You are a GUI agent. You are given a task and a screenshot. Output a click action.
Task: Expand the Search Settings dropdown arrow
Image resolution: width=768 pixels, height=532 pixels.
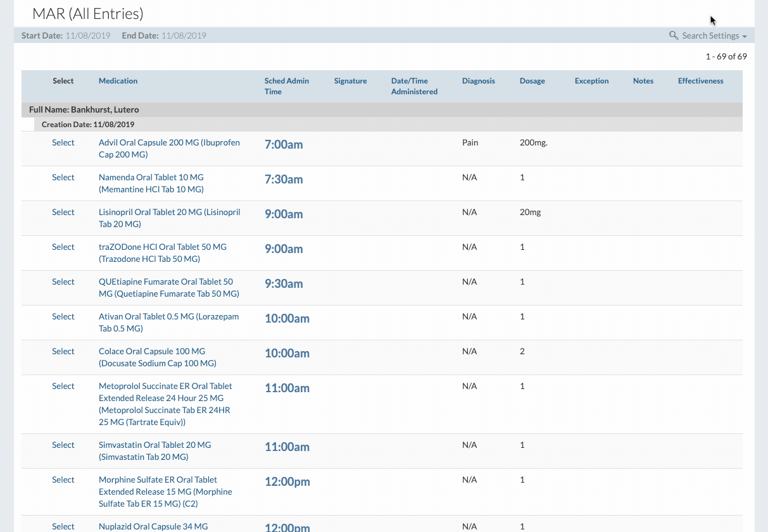(745, 37)
